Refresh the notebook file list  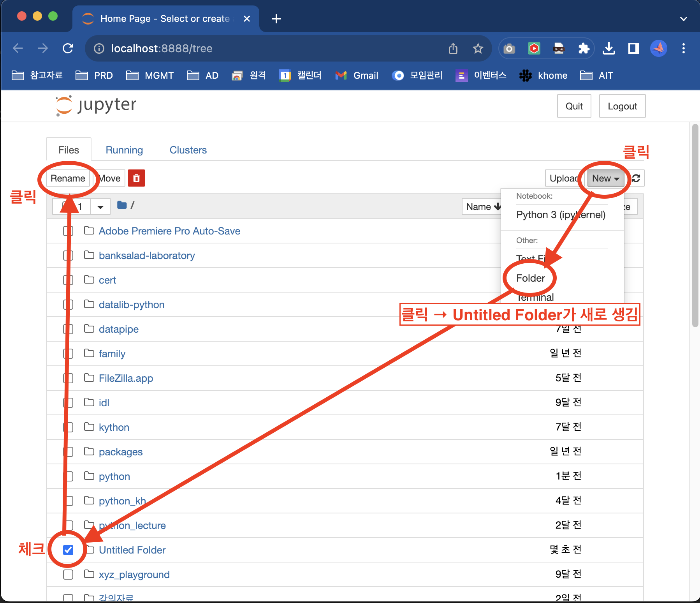[x=636, y=178]
